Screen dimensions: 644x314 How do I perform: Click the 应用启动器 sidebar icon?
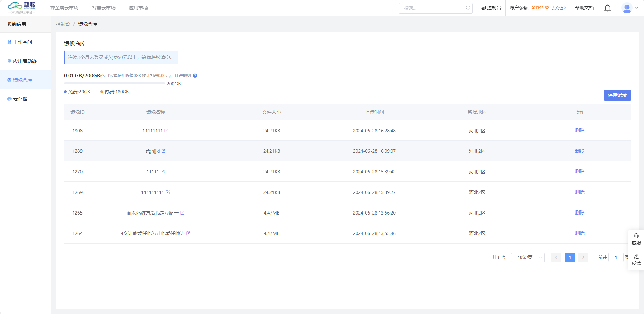pyautogui.click(x=9, y=61)
